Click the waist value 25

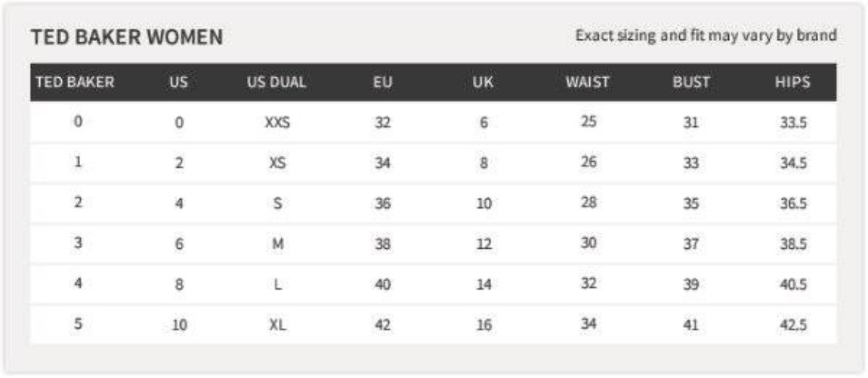pyautogui.click(x=588, y=121)
